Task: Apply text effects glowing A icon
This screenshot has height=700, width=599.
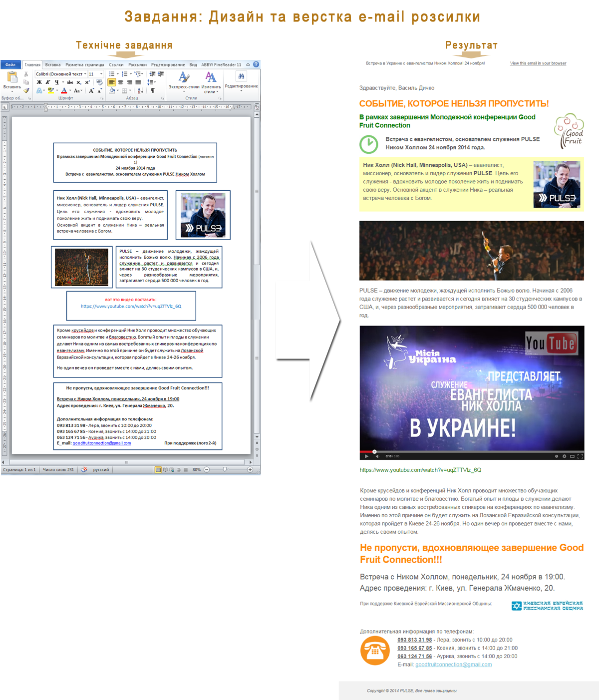Action: pos(39,91)
